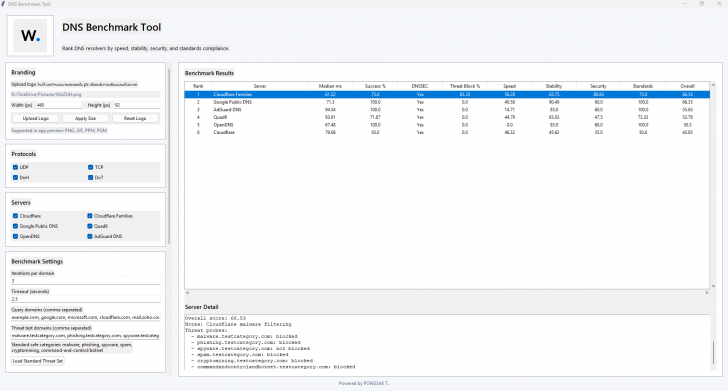This screenshot has height=391, width=728.
Task: Click the Server Detail scrollbar thumb
Action: click(x=714, y=353)
